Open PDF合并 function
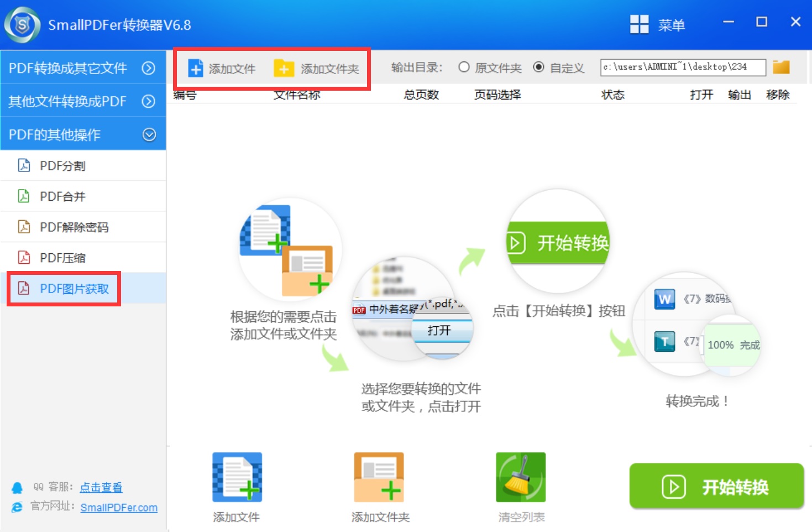The width and height of the screenshot is (812, 532). click(x=83, y=196)
